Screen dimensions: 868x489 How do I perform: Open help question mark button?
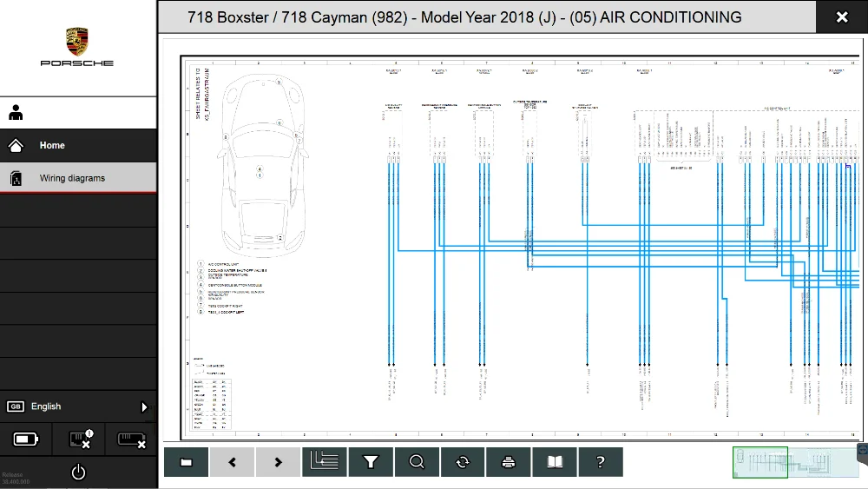pos(601,462)
